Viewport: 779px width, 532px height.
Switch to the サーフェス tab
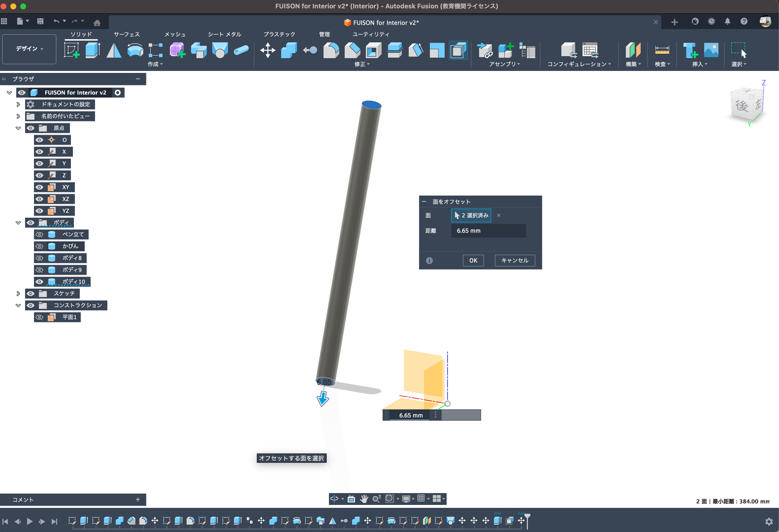[x=126, y=34]
